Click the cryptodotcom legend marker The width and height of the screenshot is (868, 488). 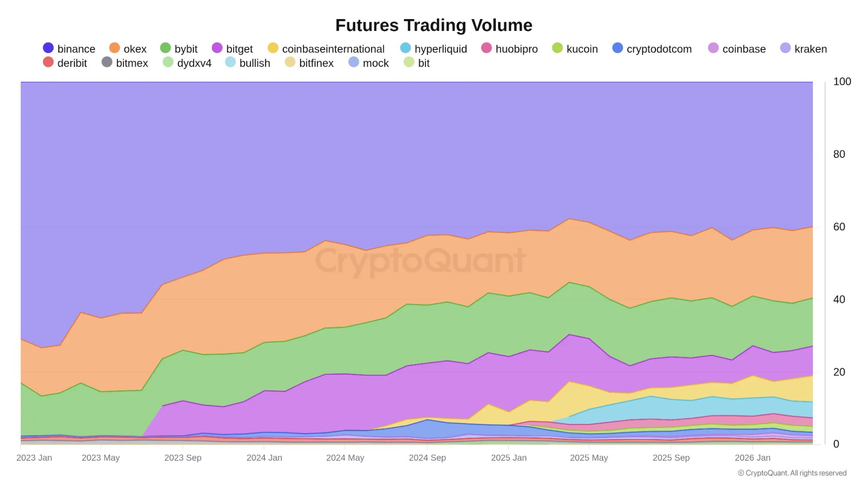[x=617, y=48]
